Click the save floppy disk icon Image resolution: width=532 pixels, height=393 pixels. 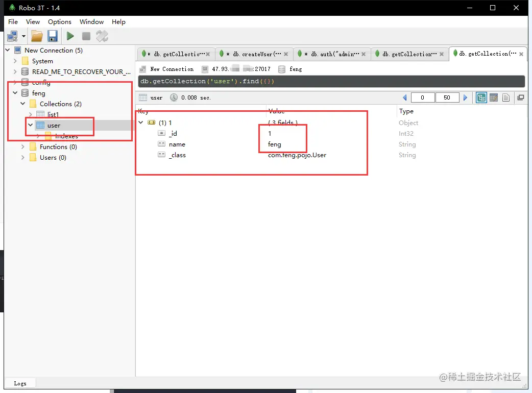(53, 36)
